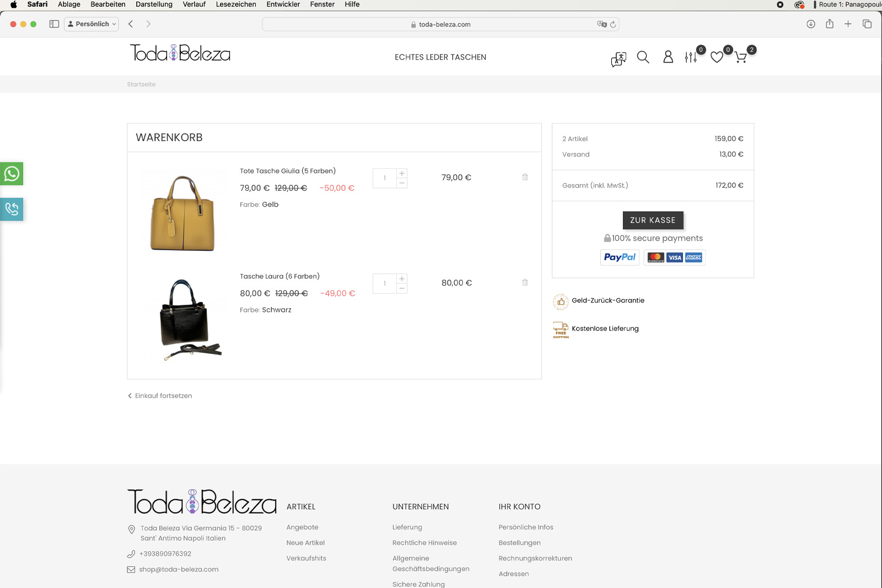Open the Lesezeichen menu
The width and height of the screenshot is (882, 588).
pyautogui.click(x=235, y=4)
